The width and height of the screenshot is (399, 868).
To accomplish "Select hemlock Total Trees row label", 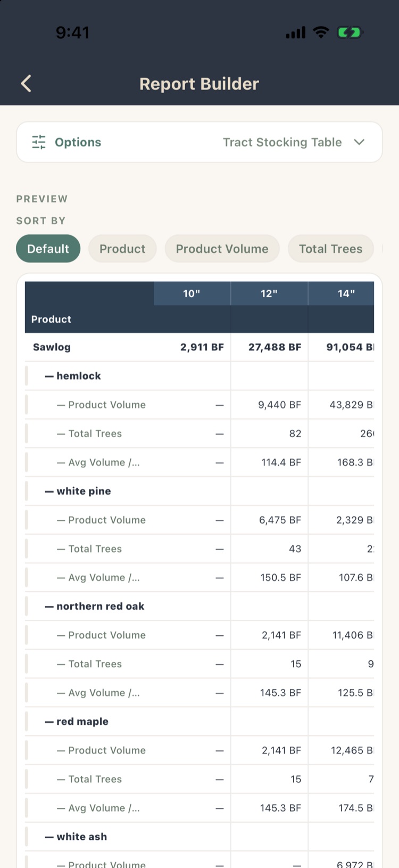I will (89, 433).
